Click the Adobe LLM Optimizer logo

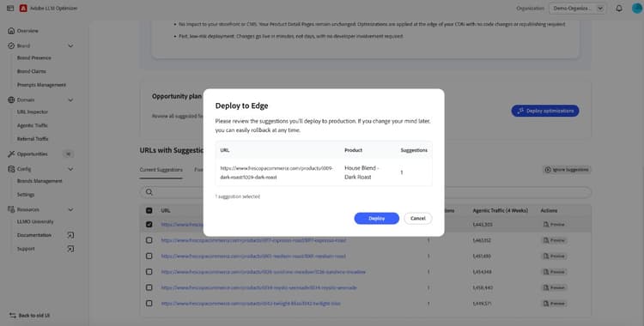[23, 9]
